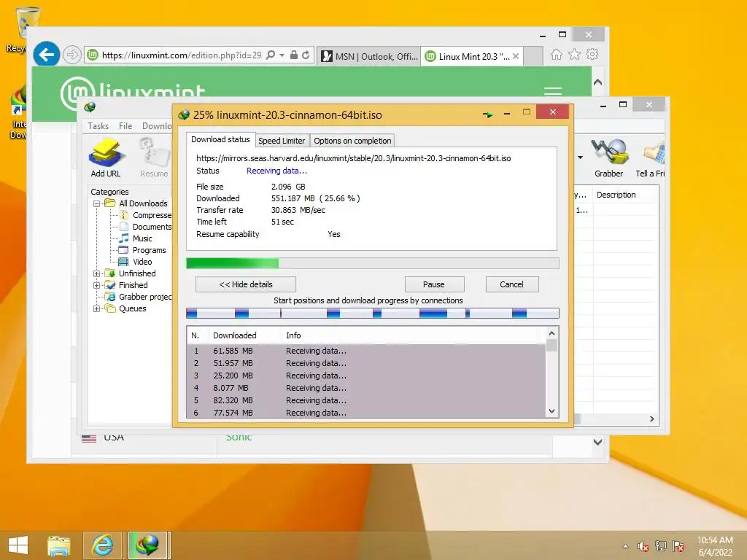Screen dimensions: 747x560
Task: Close the Linux Mint 20.3 browser tab
Action: (516, 56)
